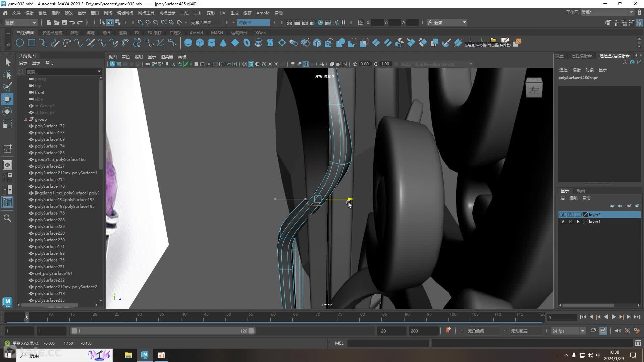Click the range slider bar
Screen dimensions: 644x362
pos(163,331)
